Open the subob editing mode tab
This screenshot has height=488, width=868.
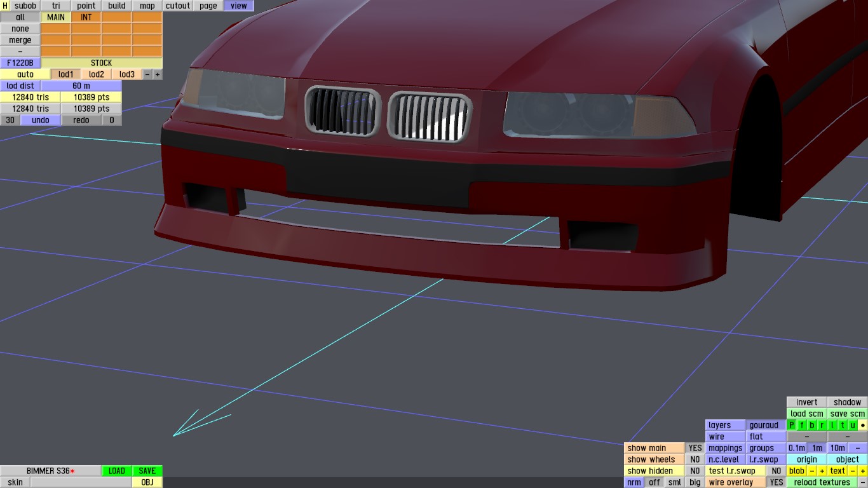tap(25, 6)
